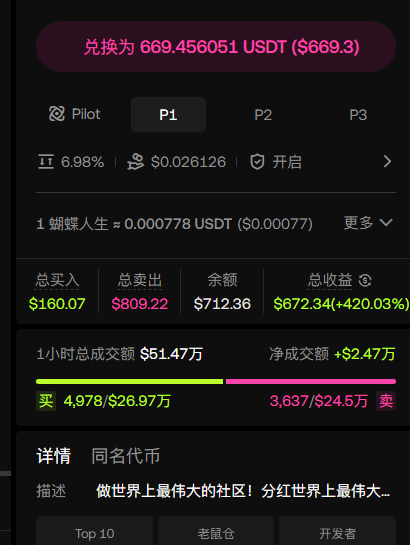Image resolution: width=410 pixels, height=545 pixels.
Task: Click the pink sell volume bar
Action: [x=311, y=381]
